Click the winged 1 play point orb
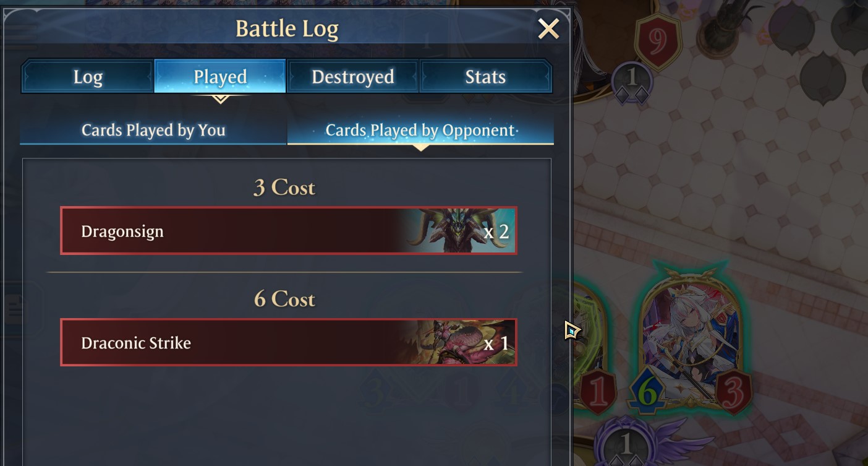The height and width of the screenshot is (466, 868). (x=626, y=443)
